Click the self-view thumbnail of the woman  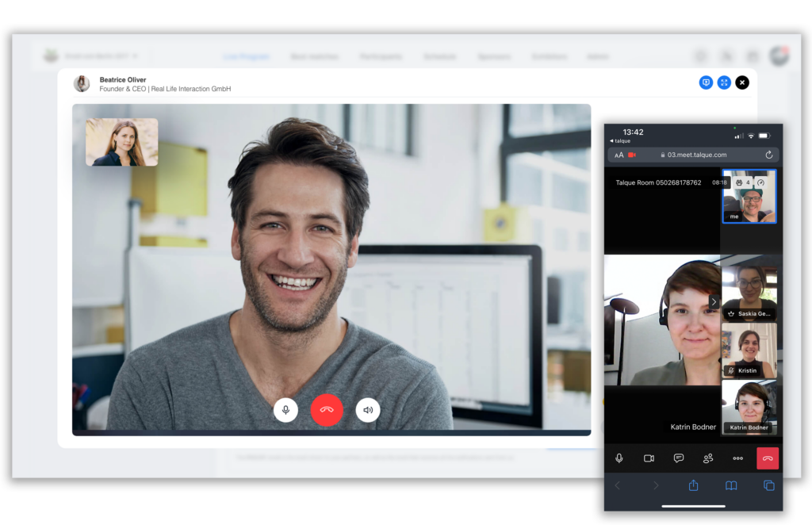pyautogui.click(x=121, y=142)
